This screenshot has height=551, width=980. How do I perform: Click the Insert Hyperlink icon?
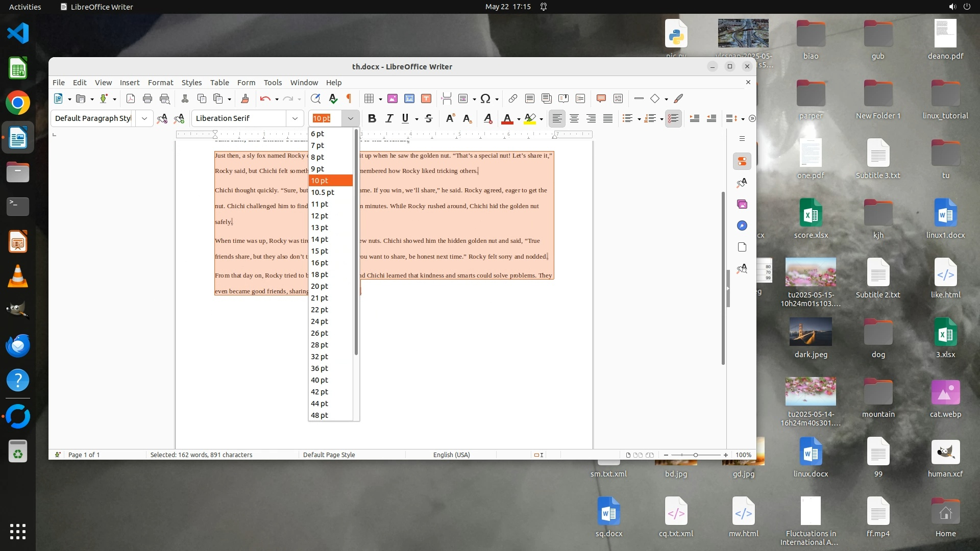click(x=513, y=98)
